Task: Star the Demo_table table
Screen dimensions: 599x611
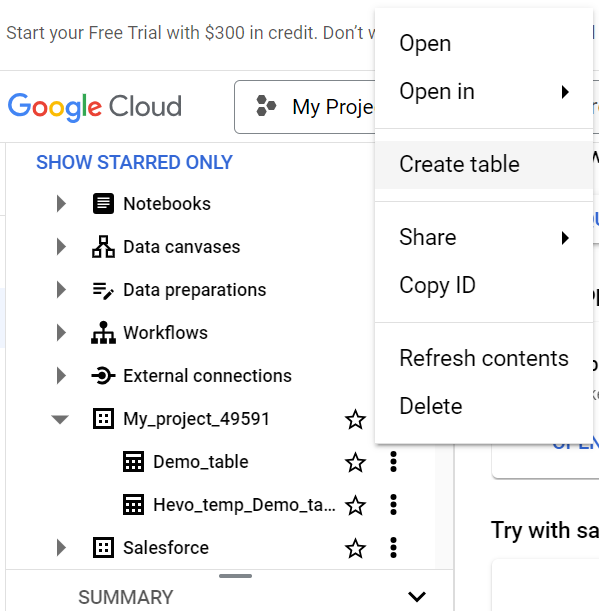Action: click(x=355, y=462)
